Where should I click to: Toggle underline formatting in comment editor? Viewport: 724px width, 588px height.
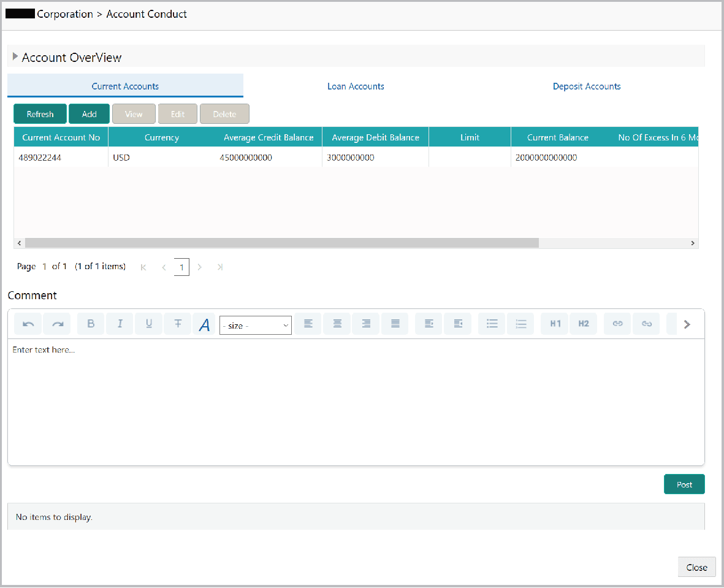149,324
